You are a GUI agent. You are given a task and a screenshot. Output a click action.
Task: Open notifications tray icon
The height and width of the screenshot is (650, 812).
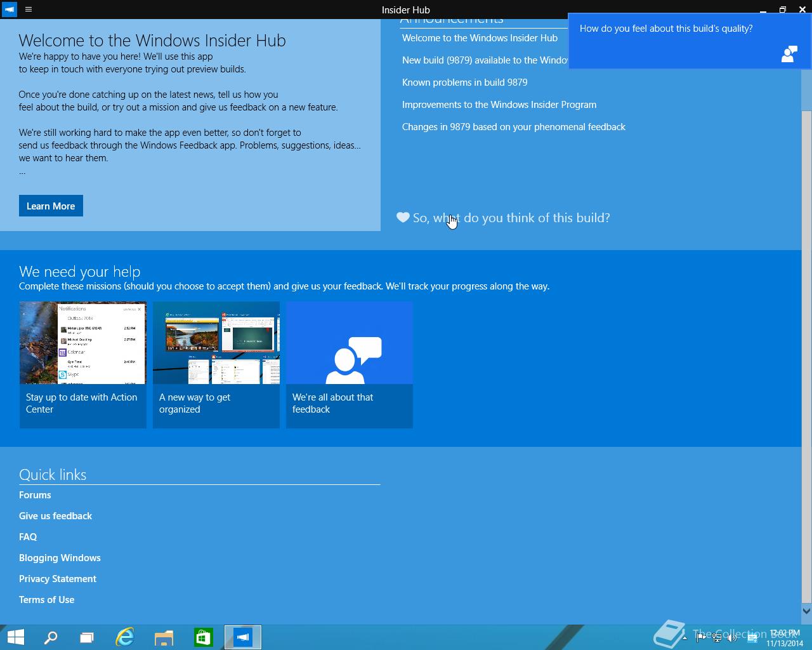[752, 638]
